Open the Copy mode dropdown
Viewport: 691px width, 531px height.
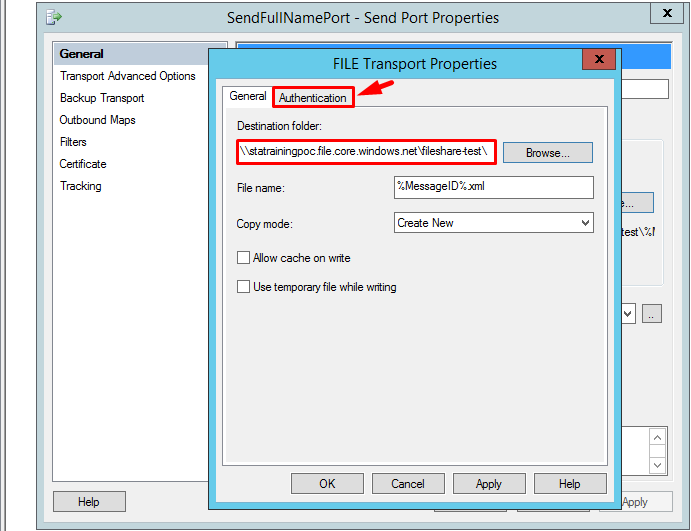tap(494, 223)
